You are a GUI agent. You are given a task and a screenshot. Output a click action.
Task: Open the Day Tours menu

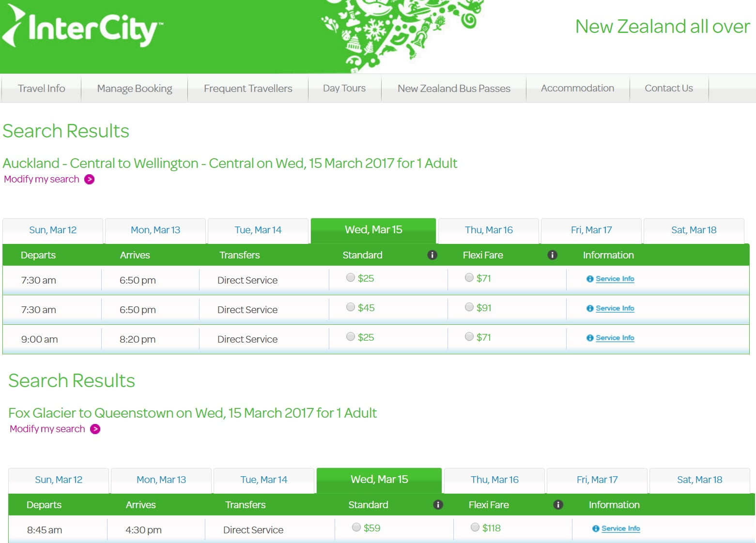click(344, 88)
